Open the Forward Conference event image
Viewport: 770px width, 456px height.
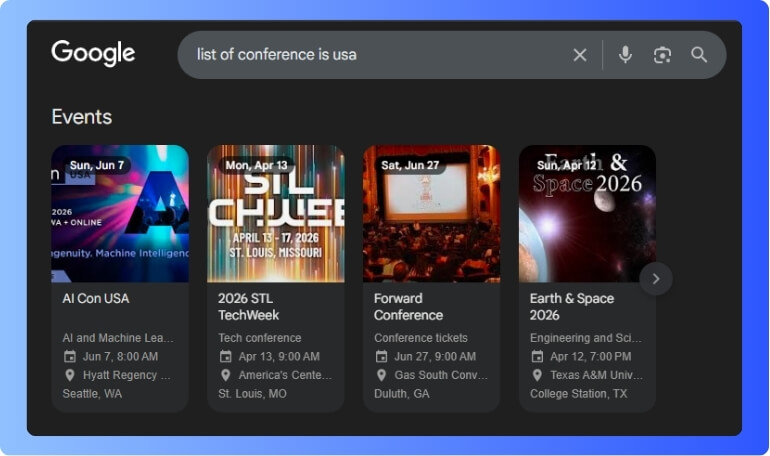point(432,214)
